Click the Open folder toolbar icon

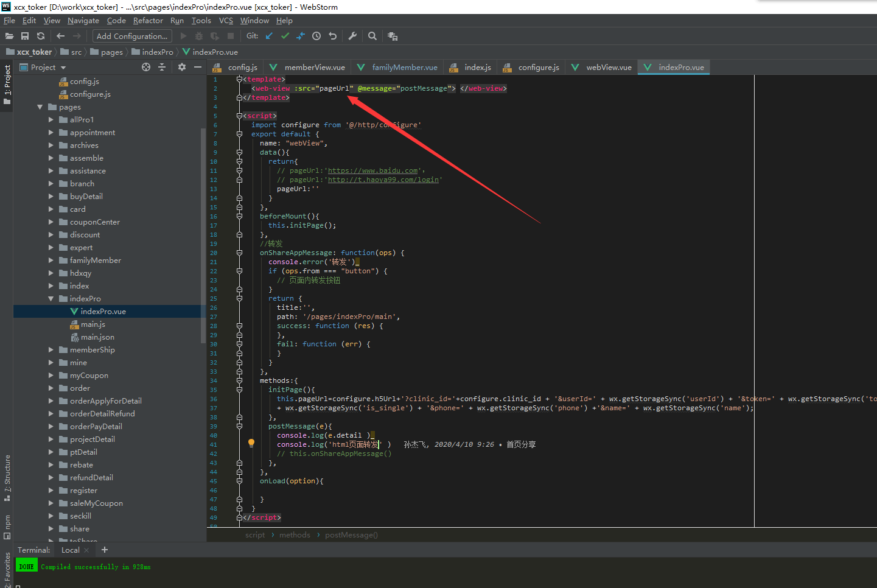pyautogui.click(x=9, y=36)
